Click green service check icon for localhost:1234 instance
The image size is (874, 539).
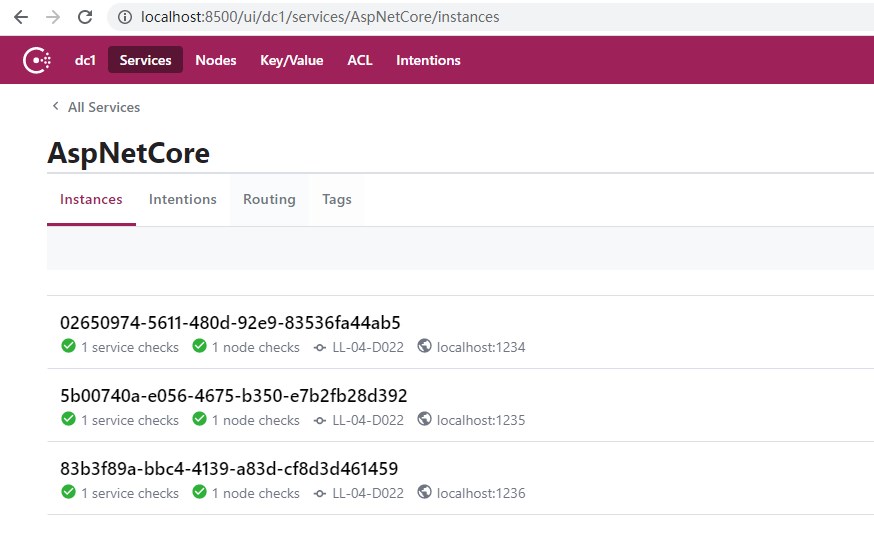[x=69, y=346]
